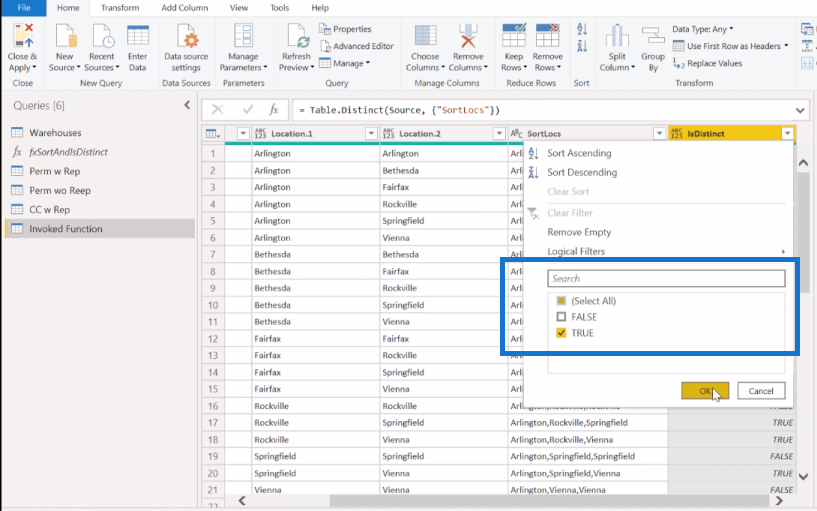Click the table icon in grid corner
The image size is (817, 511).
pos(213,134)
